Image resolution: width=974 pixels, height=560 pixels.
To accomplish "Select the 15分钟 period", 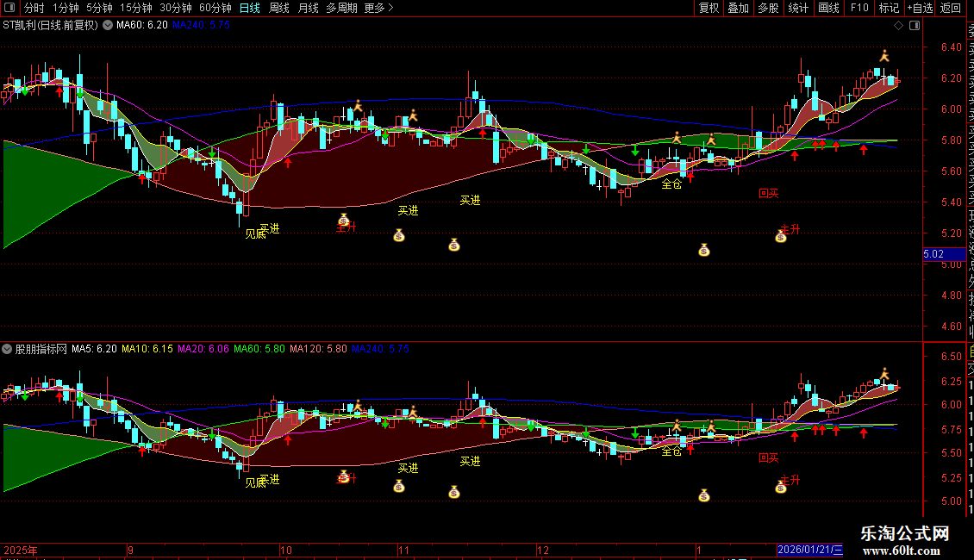I will coord(135,8).
